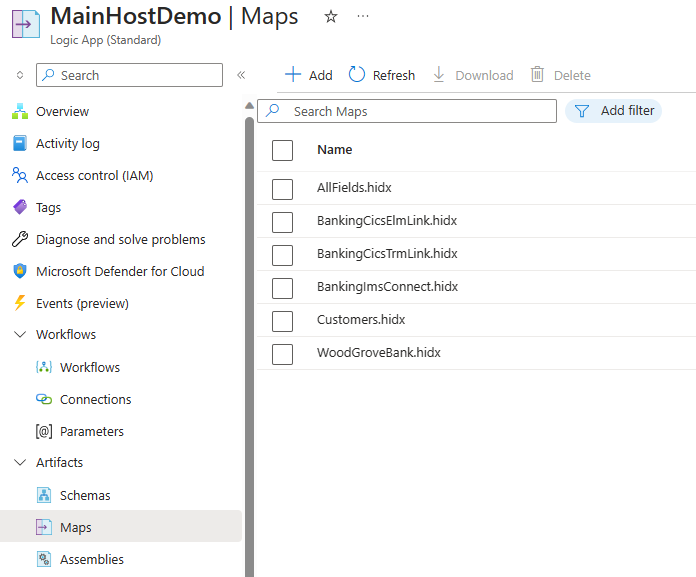Favorite this page with the star icon
Screen dimensions: 696x577
331,17
